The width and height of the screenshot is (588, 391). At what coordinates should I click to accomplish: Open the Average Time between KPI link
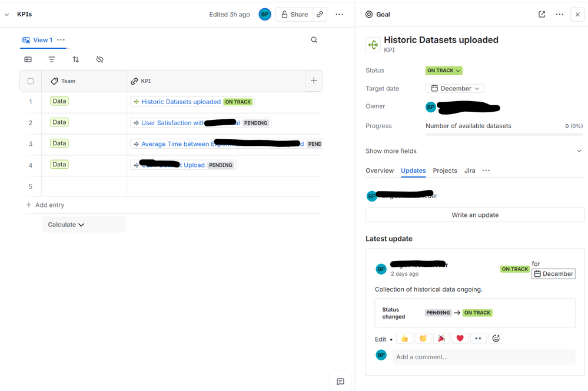click(x=222, y=144)
